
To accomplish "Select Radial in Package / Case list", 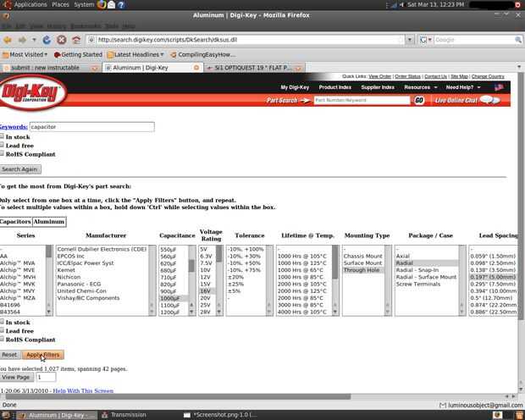I will (x=427, y=262).
